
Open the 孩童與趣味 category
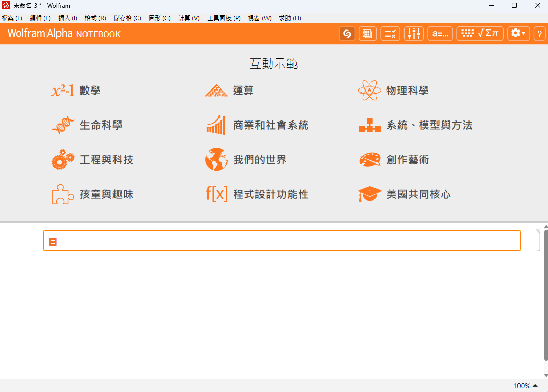click(x=106, y=194)
